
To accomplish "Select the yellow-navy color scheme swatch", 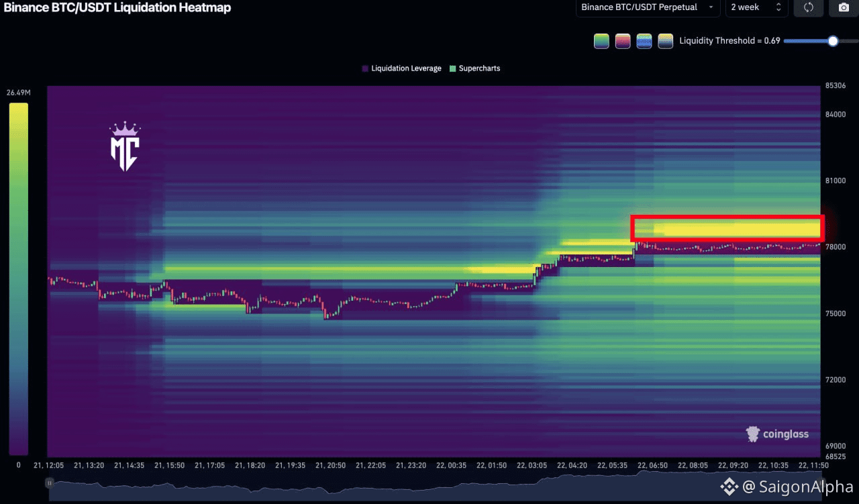I will pyautogui.click(x=666, y=41).
